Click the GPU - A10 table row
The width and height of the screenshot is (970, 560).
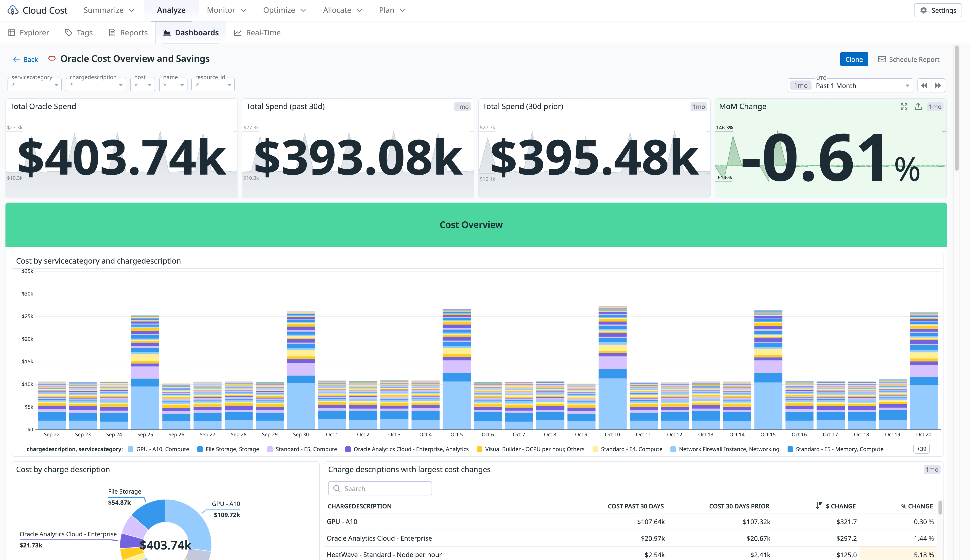[631, 521]
